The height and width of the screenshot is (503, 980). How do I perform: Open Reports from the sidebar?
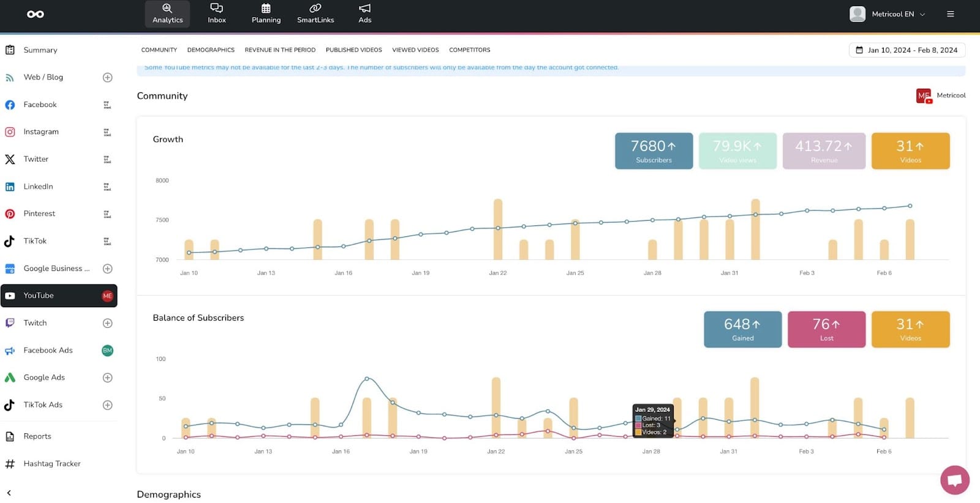[x=37, y=436]
